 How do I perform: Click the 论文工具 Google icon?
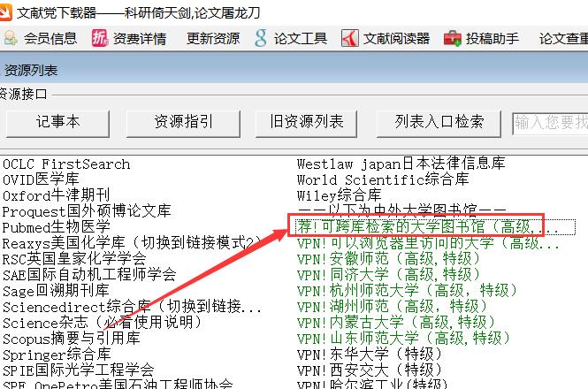261,38
